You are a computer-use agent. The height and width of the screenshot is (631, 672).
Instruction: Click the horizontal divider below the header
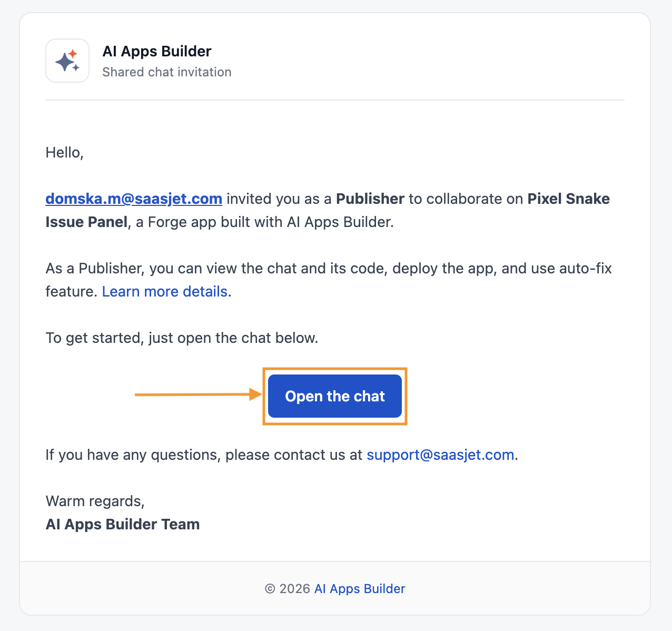[335, 100]
